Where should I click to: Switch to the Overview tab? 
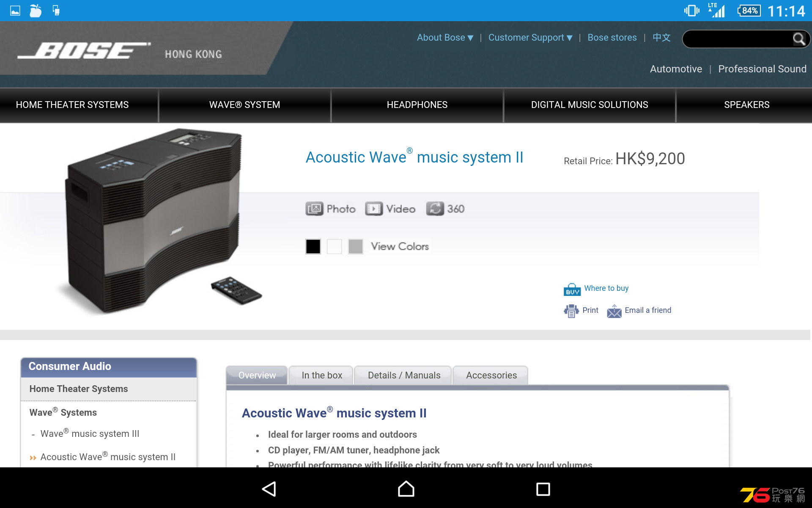[x=257, y=375]
